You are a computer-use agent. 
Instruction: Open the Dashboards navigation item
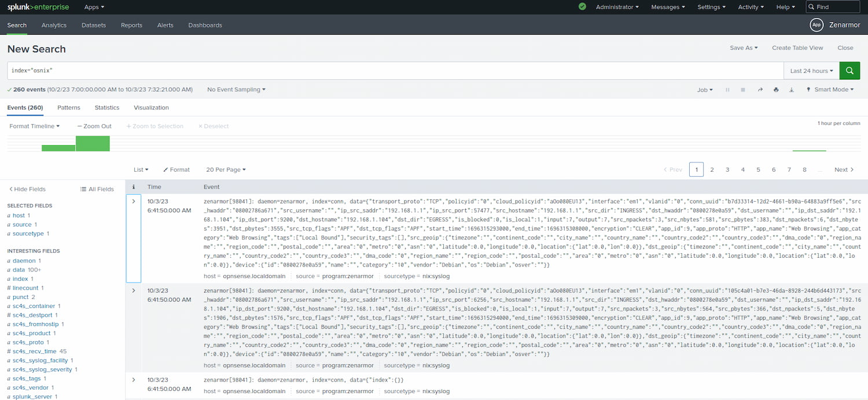(x=205, y=25)
